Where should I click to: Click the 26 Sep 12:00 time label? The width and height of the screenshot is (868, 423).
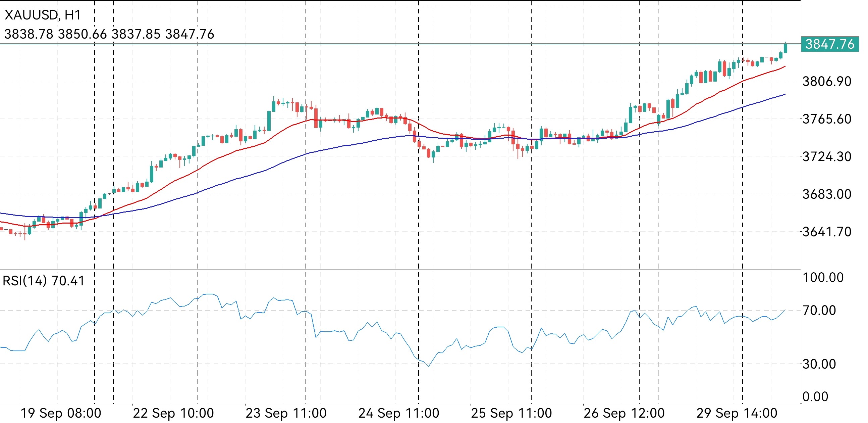pyautogui.click(x=624, y=413)
